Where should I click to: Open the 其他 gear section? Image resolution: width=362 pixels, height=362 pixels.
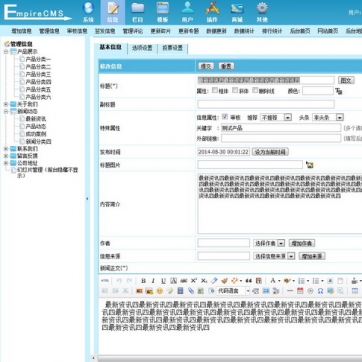point(262,12)
